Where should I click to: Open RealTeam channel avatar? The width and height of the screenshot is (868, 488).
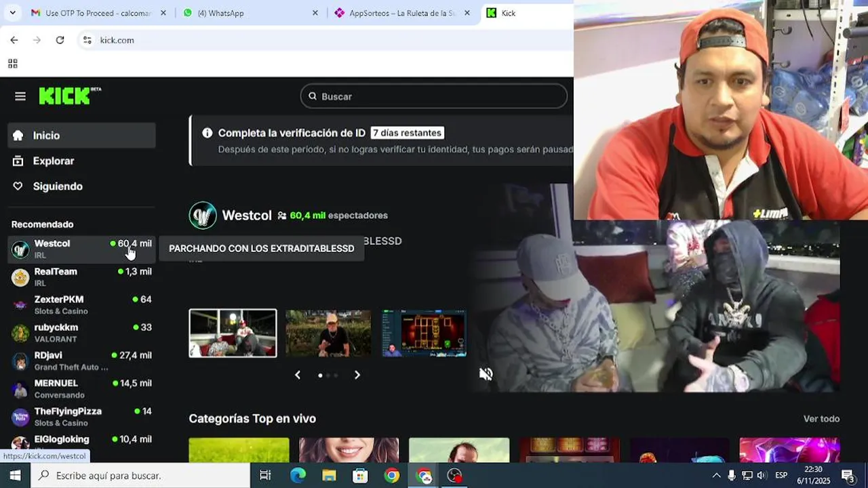[x=20, y=277]
